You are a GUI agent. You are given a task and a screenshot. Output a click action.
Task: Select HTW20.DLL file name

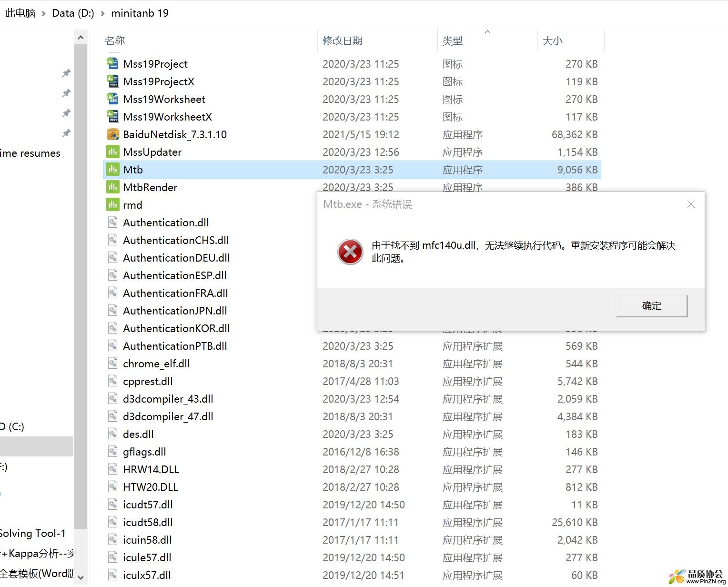[x=151, y=487]
